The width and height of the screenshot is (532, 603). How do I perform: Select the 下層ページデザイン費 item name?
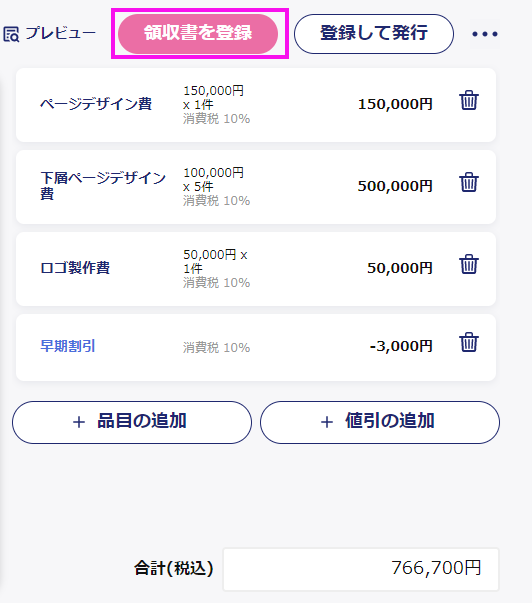click(103, 186)
